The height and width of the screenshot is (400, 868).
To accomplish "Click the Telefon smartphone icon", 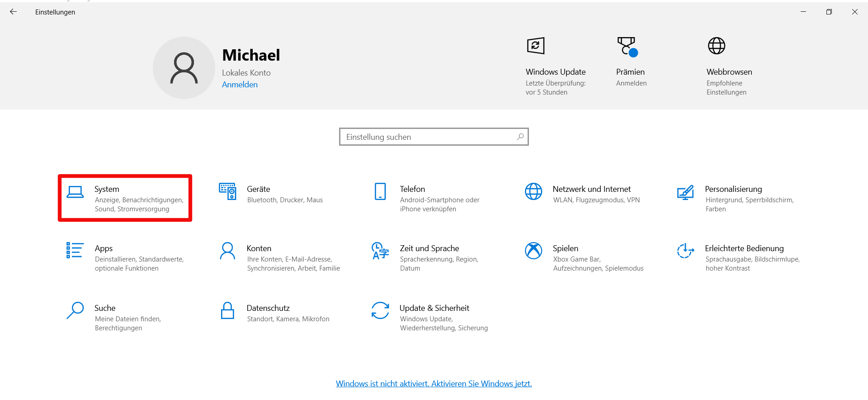I will [380, 191].
